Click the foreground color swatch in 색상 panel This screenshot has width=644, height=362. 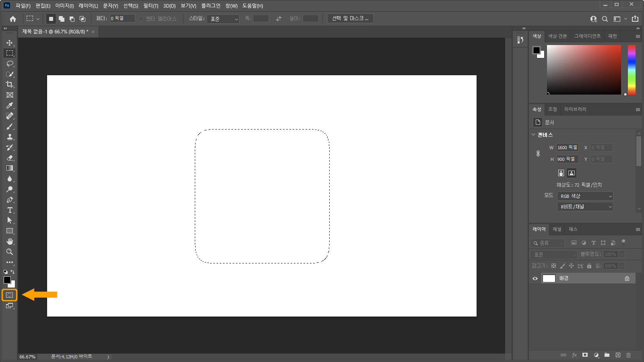[x=537, y=50]
